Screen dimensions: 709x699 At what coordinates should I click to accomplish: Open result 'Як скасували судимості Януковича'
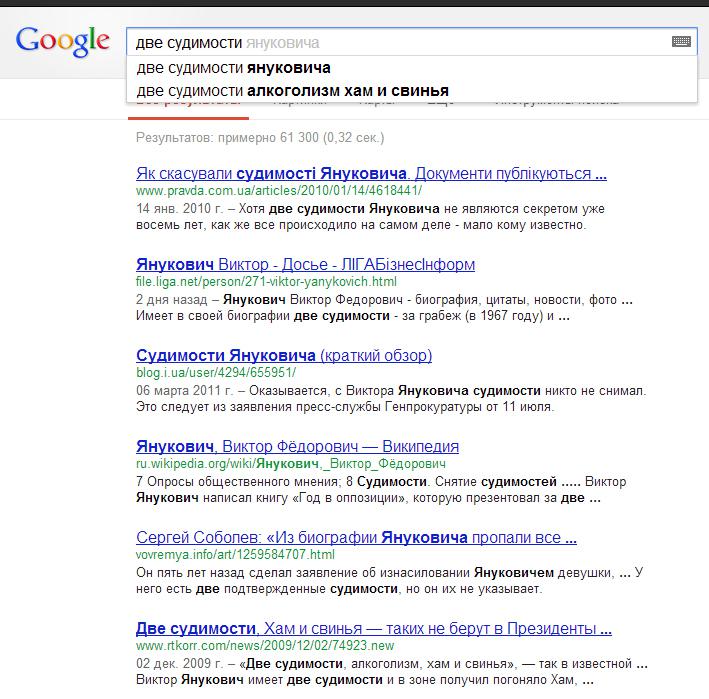tap(371, 174)
